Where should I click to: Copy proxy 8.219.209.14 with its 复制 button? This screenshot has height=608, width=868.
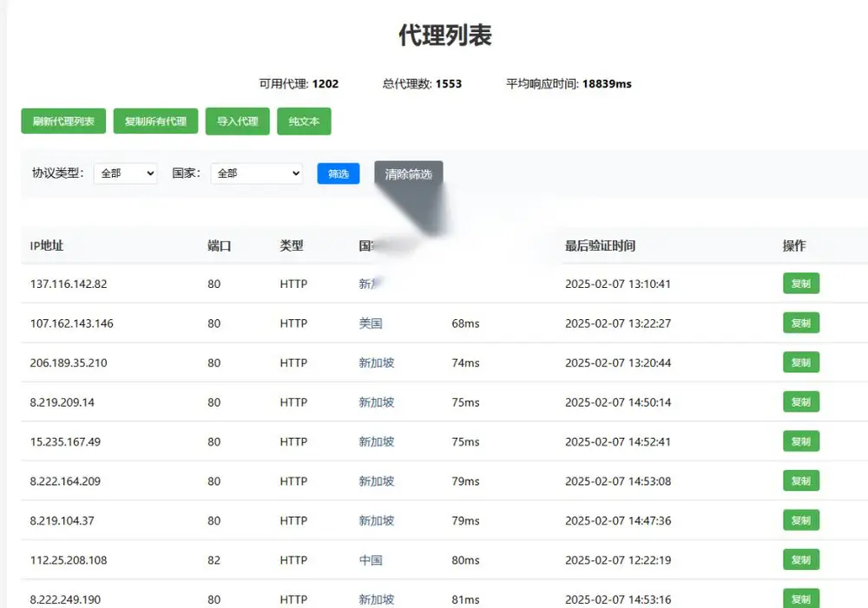click(x=801, y=402)
